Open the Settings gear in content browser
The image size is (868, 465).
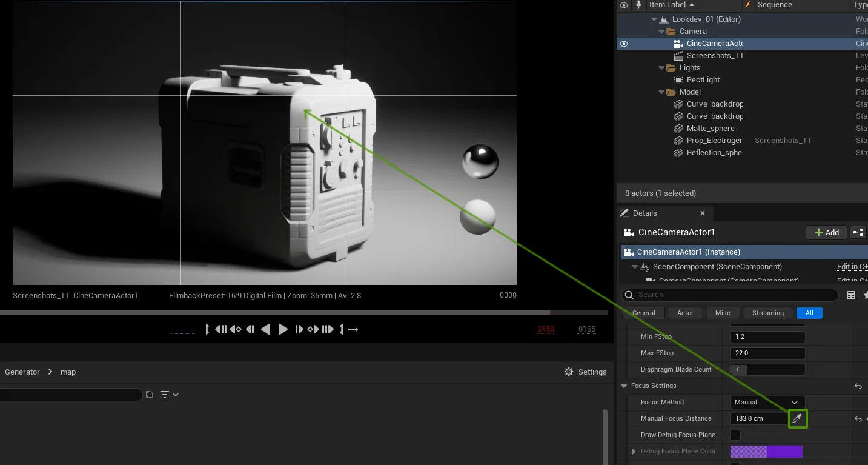click(585, 372)
